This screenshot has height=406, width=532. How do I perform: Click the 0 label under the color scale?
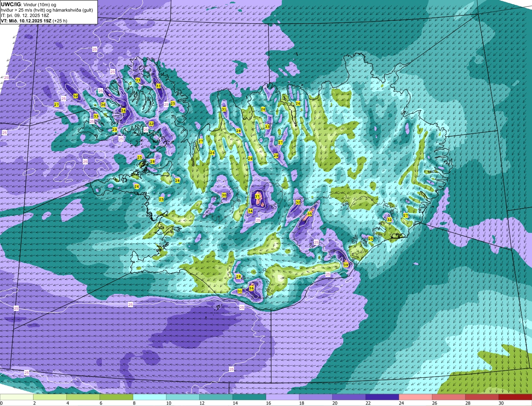pos(1,403)
